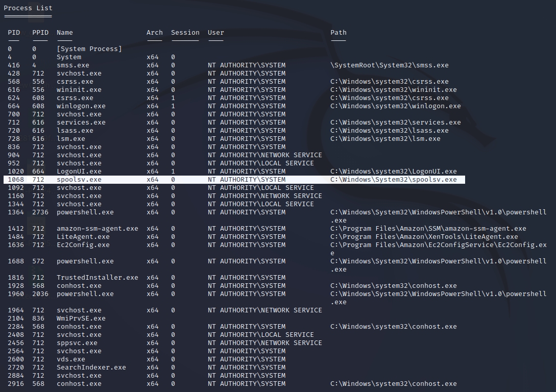Select the sppsvc.exe process name
556x392 pixels.
pos(77,343)
